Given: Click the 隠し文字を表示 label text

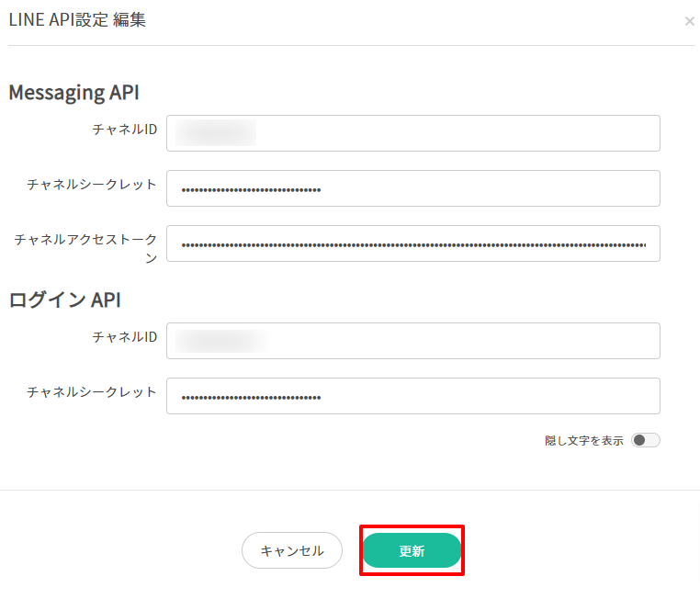Looking at the screenshot, I should coord(584,441).
